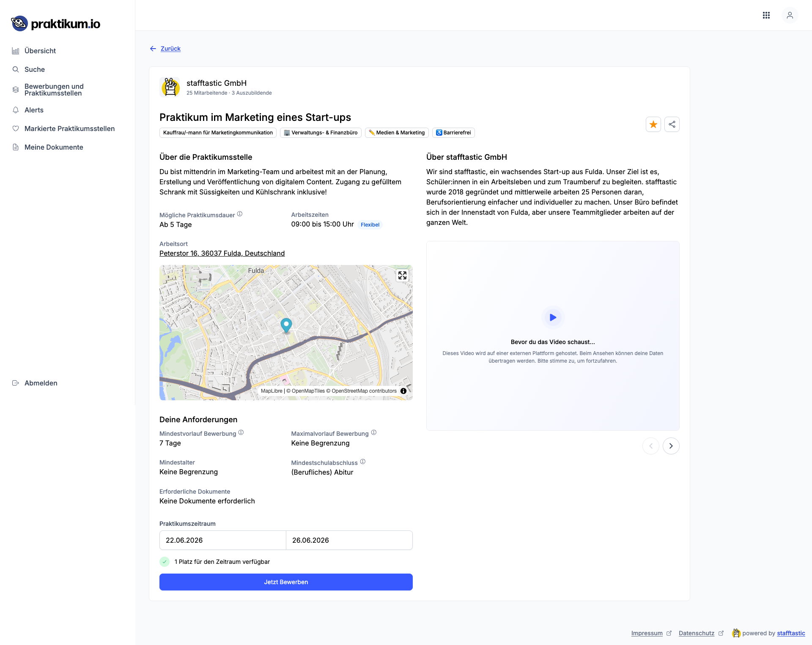Play the company video
The image size is (812, 645).
pyautogui.click(x=552, y=317)
